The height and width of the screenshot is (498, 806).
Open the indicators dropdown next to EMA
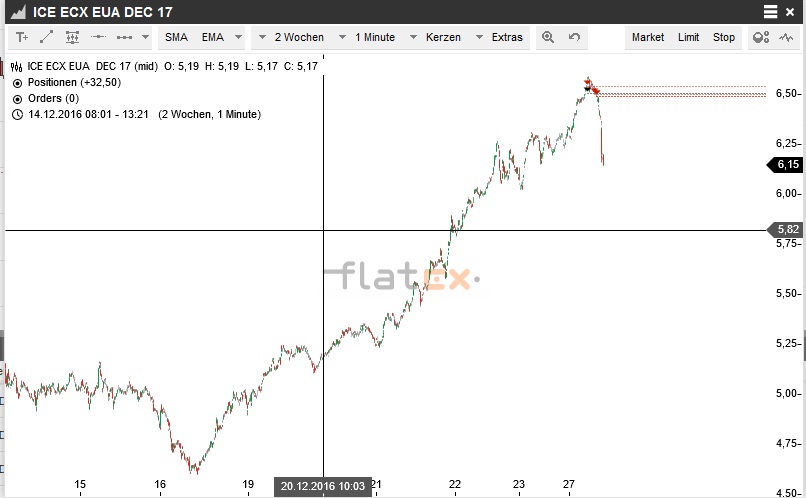[x=238, y=37]
